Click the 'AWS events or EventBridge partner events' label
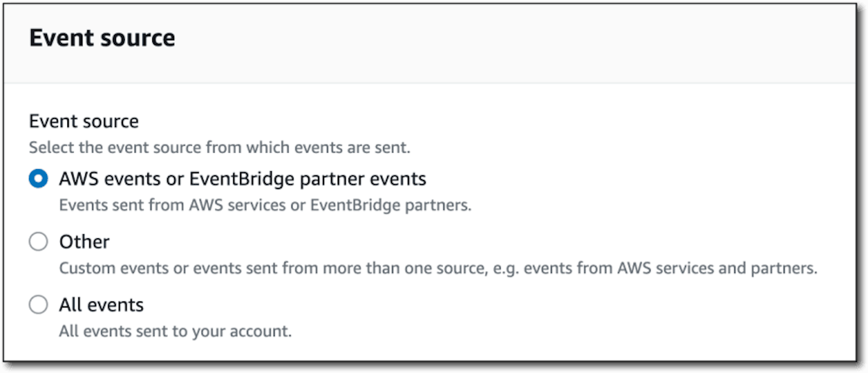The image size is (868, 373). tap(242, 179)
